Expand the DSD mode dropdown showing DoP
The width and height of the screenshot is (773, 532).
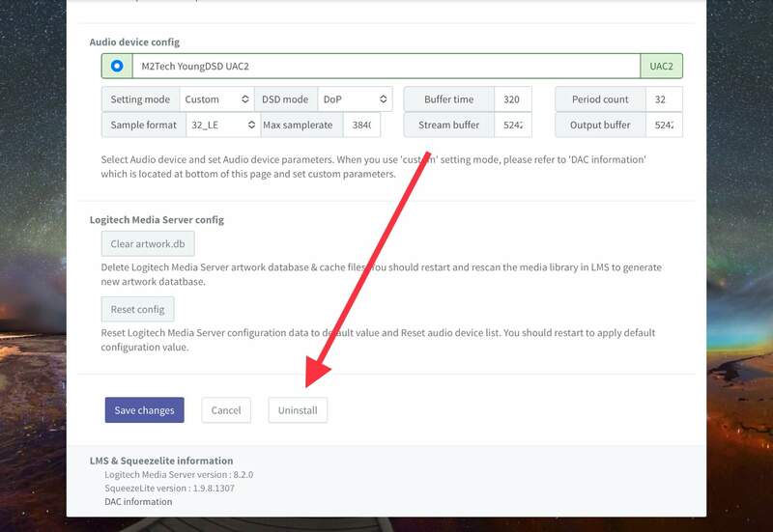(x=357, y=99)
